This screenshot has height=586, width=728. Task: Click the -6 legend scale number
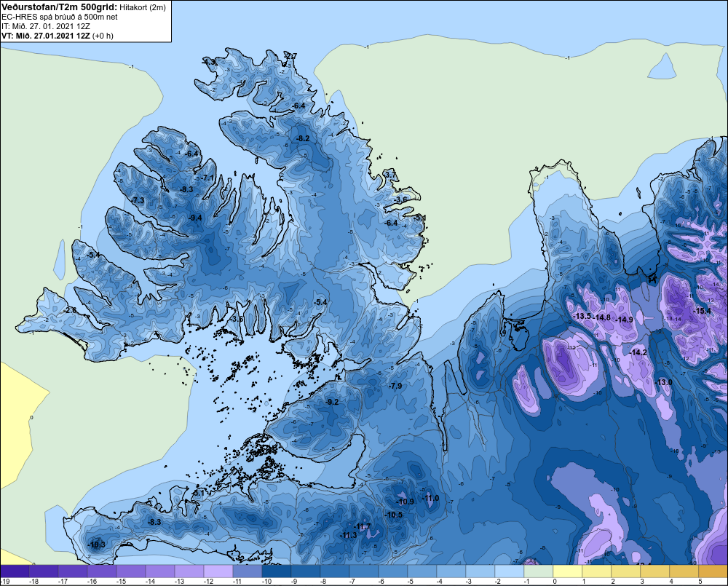(x=381, y=582)
